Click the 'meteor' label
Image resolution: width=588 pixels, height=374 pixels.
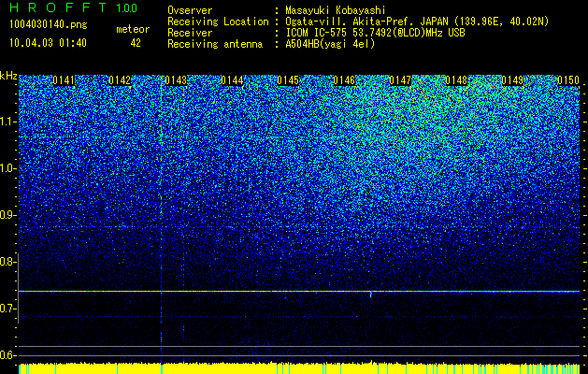pos(133,29)
